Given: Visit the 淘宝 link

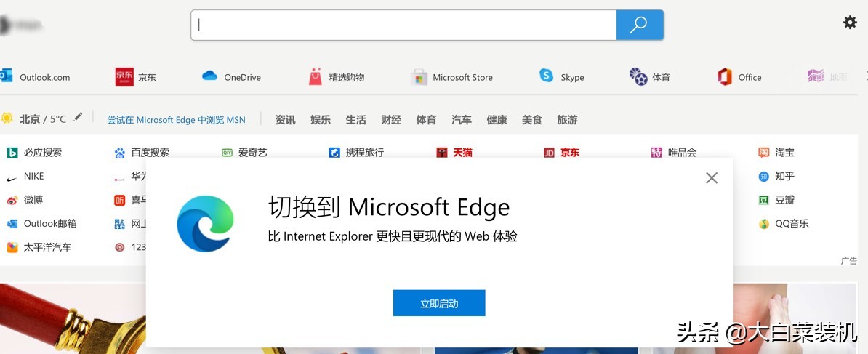Looking at the screenshot, I should [x=784, y=153].
